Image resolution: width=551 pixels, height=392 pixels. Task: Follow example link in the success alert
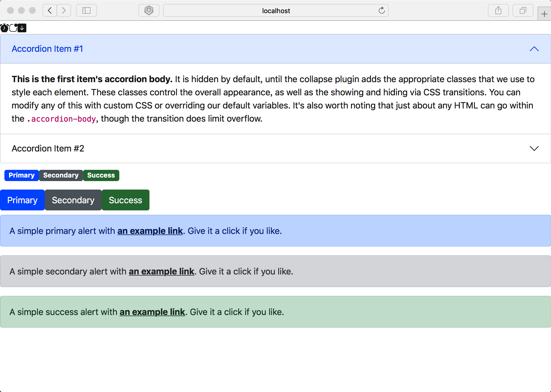click(x=152, y=312)
